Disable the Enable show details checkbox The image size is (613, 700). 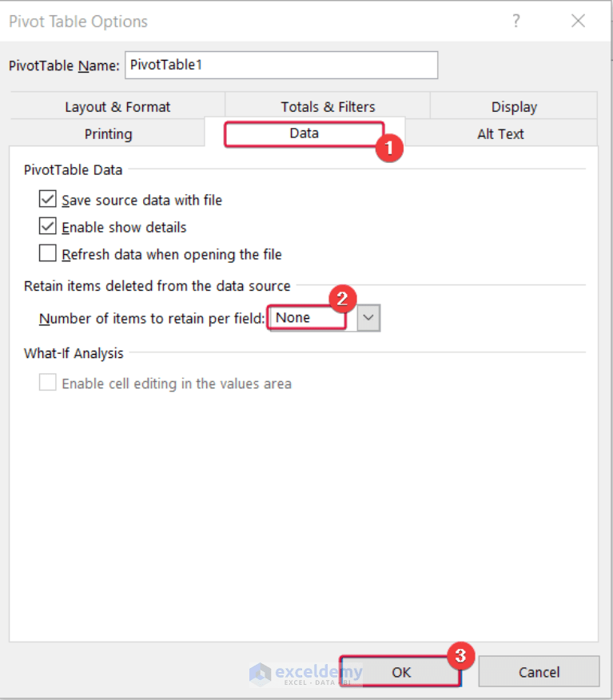(x=47, y=226)
